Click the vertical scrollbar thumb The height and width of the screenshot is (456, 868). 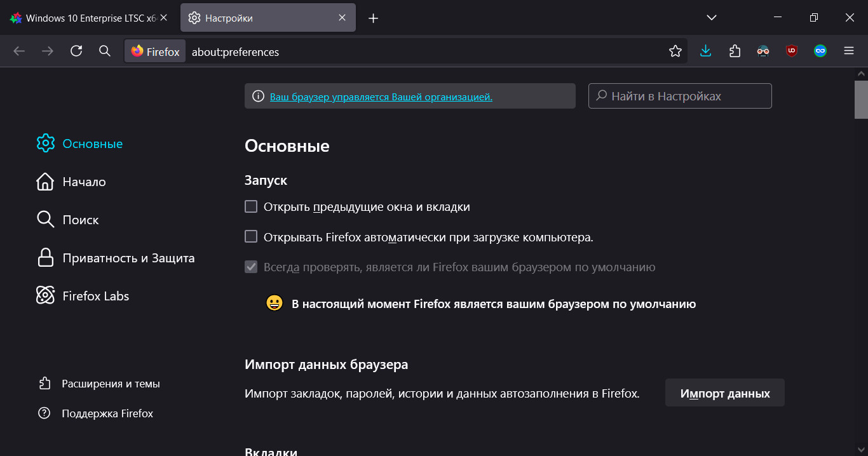pyautogui.click(x=861, y=100)
